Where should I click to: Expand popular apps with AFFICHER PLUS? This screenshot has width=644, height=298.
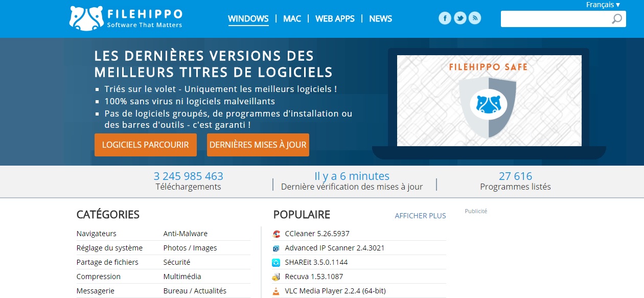[420, 216]
